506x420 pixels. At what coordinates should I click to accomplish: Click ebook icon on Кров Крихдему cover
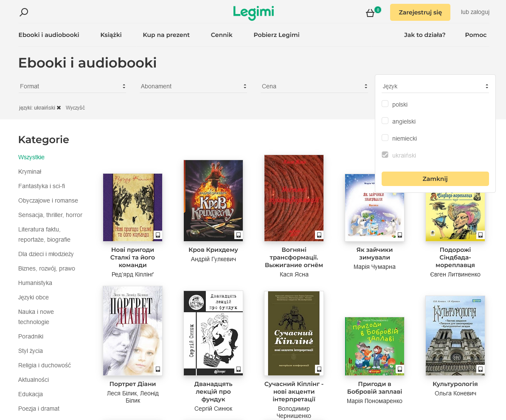point(239,235)
